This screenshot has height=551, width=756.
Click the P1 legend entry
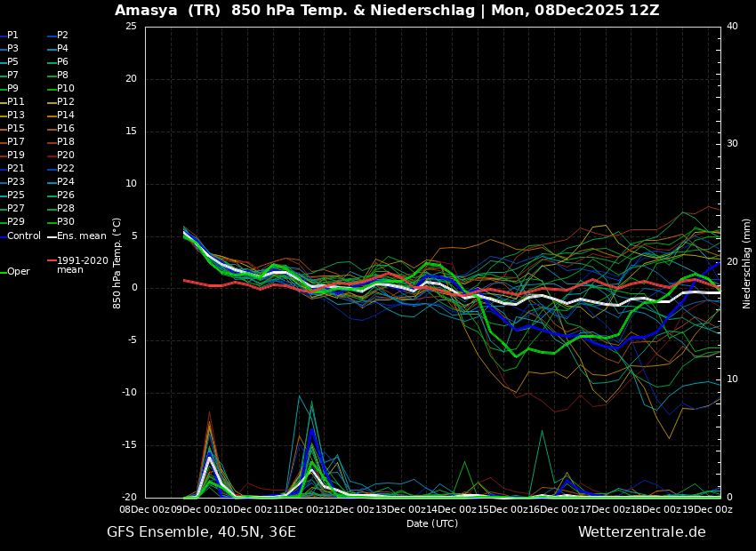click(9, 36)
